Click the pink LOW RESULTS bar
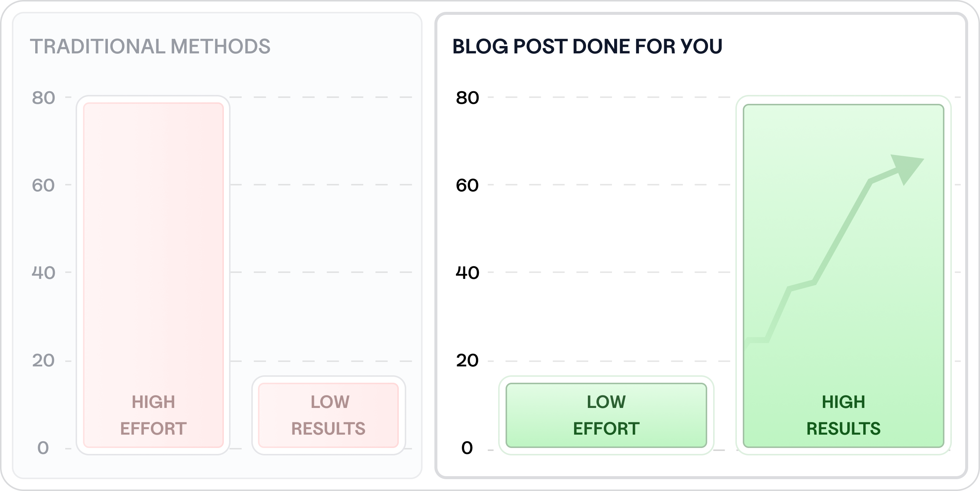This screenshot has height=491, width=980. tap(328, 415)
